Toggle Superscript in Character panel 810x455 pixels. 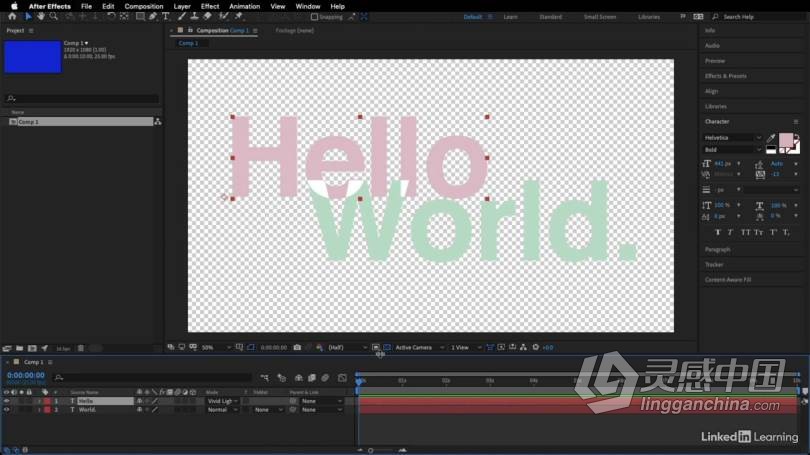click(773, 233)
